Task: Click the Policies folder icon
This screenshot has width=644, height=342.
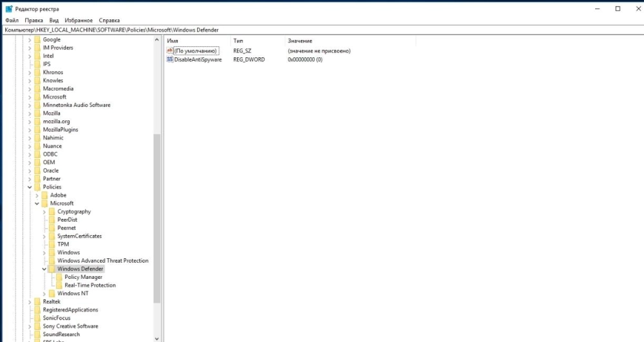Action: pos(37,187)
